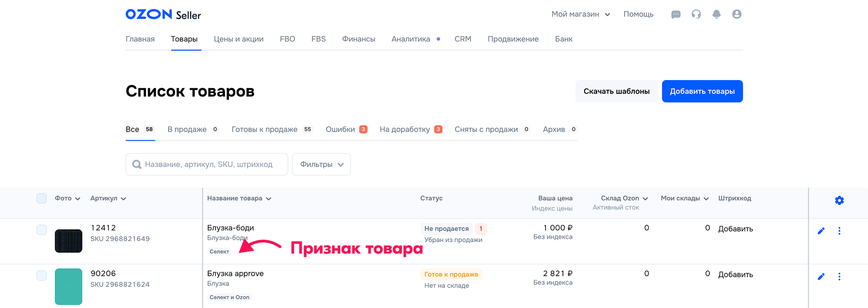Expand the Мои склады column dropdown
868x308 pixels.
pos(706,199)
